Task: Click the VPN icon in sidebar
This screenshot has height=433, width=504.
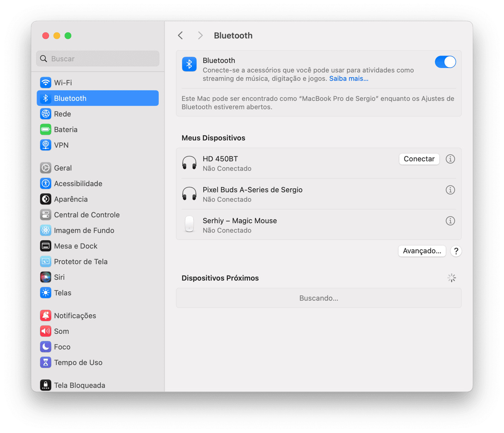Action: pos(46,145)
